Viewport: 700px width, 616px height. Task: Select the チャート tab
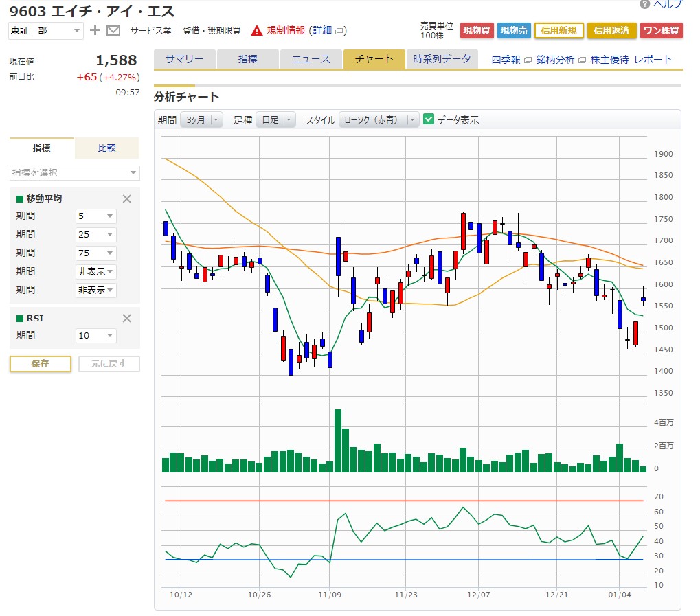374,59
